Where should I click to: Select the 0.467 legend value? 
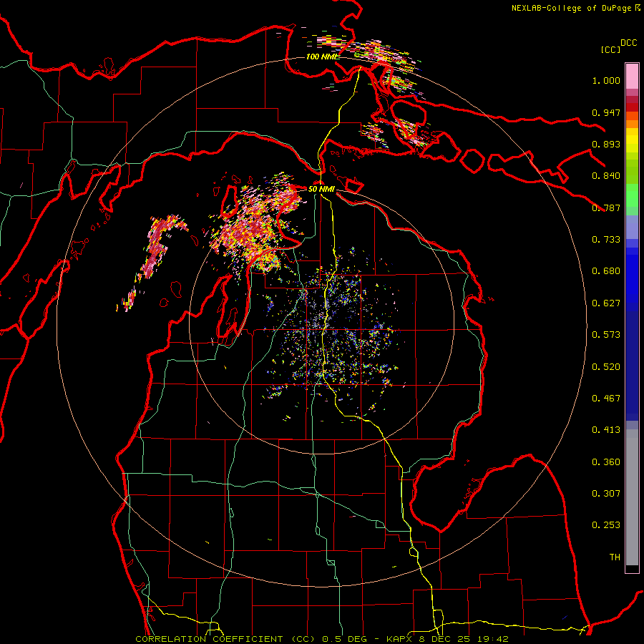(x=606, y=399)
